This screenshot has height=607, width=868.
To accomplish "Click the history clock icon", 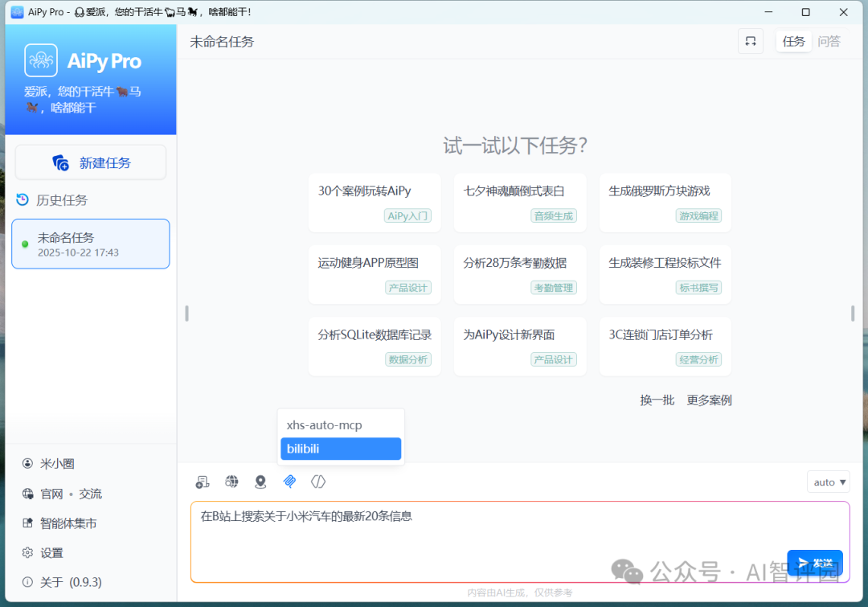I will tap(23, 200).
